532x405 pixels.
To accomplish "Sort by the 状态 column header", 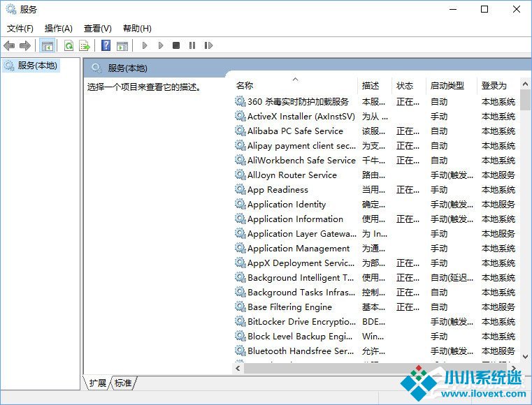I will pos(405,85).
